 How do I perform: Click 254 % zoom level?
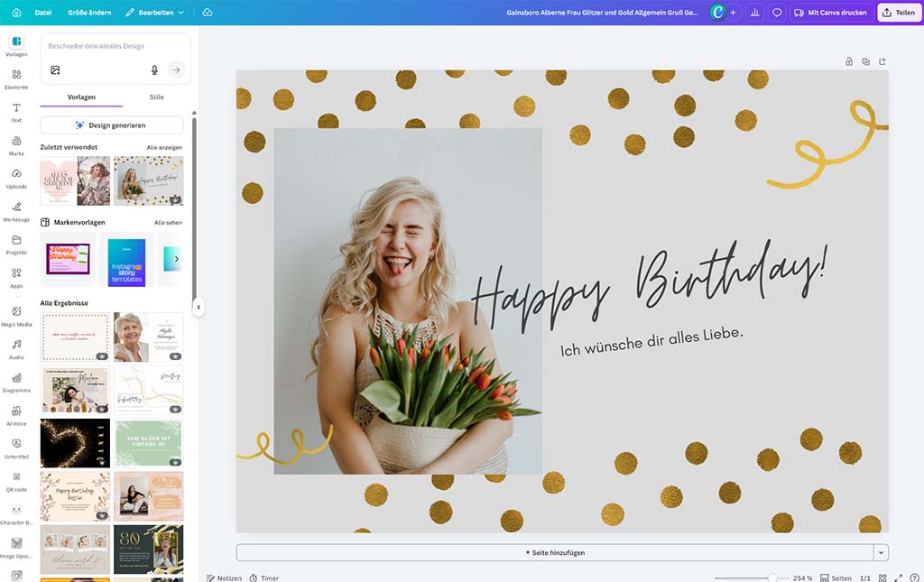[802, 577]
